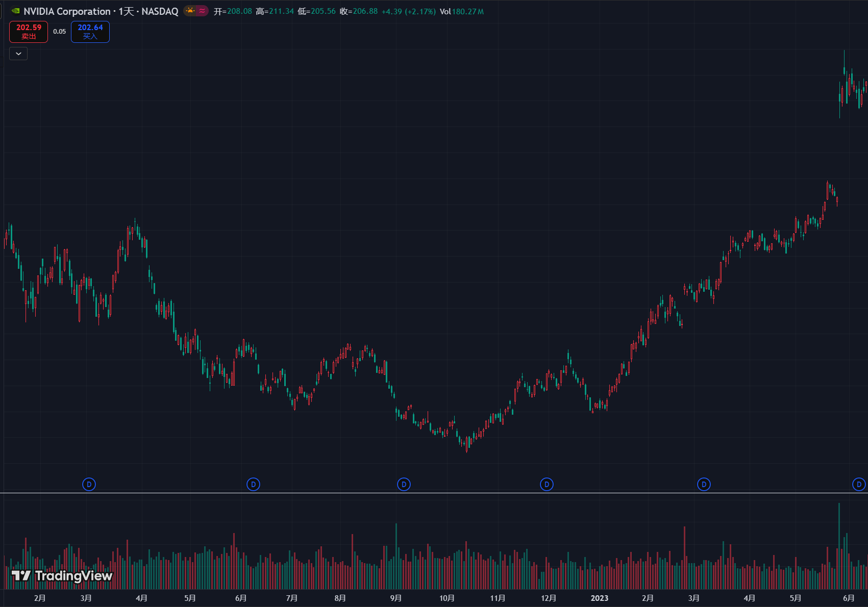Click the dividend D icon near 3月 2022
This screenshot has height=607, width=868.
(89, 484)
